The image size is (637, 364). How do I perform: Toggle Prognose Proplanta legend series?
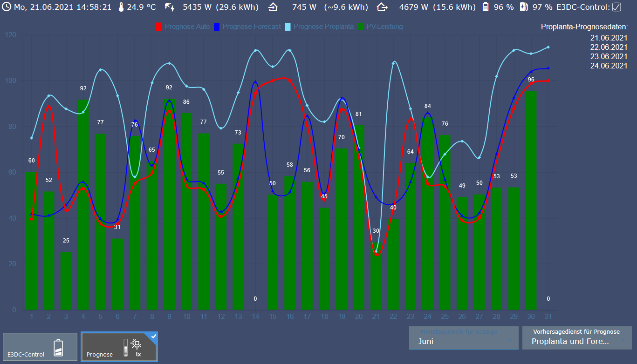click(x=319, y=27)
